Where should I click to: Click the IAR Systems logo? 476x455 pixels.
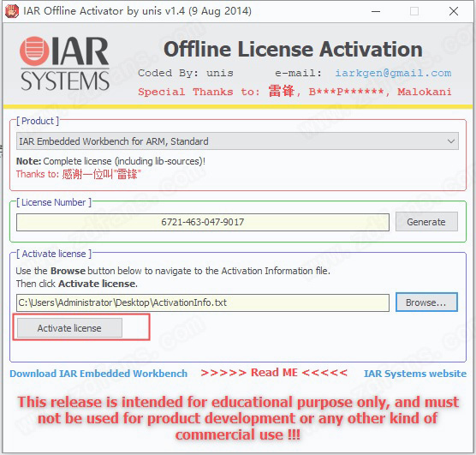(65, 63)
